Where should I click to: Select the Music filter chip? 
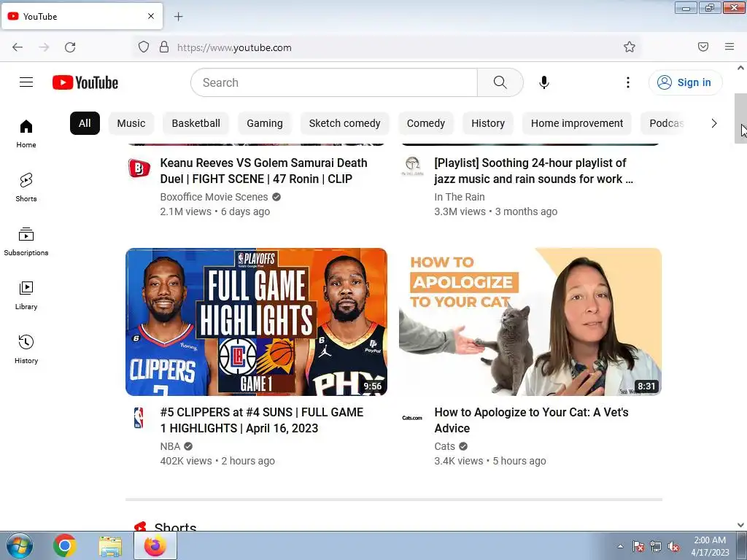click(131, 123)
